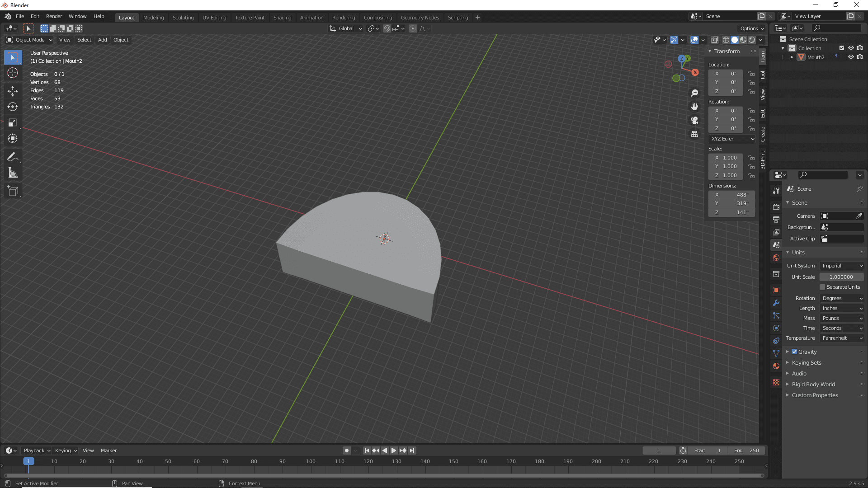Switch to the Shading workspace tab
The height and width of the screenshot is (488, 868).
(282, 17)
